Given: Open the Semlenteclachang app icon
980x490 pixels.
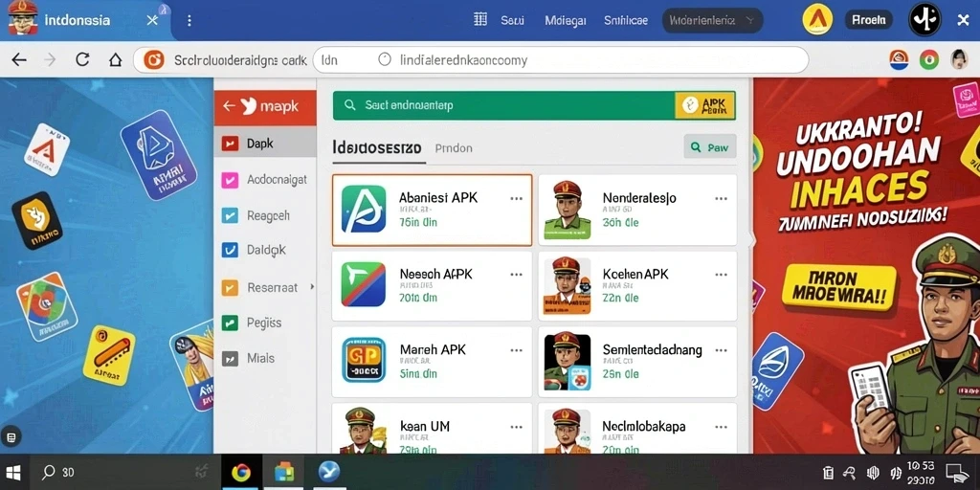Looking at the screenshot, I should pos(567,362).
